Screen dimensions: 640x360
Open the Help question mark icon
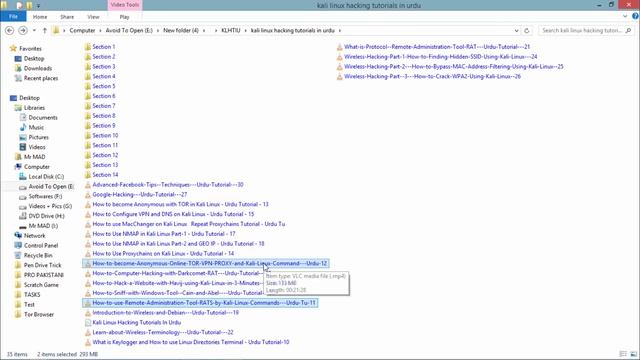coord(635,16)
